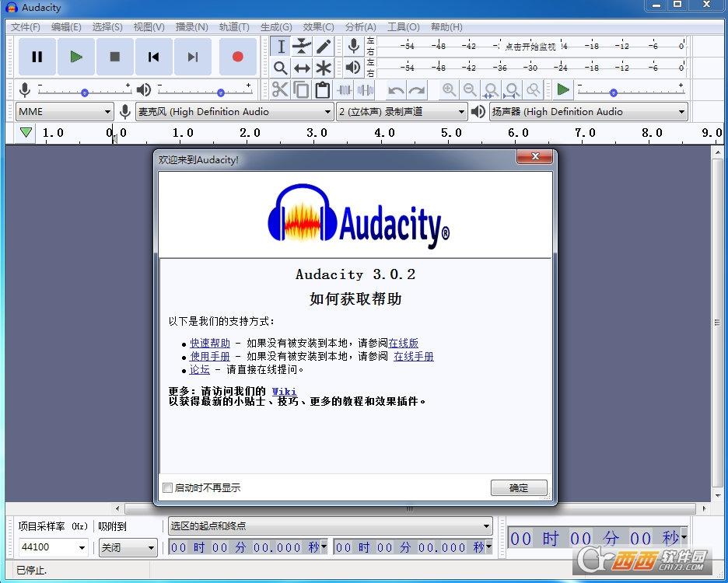Image resolution: width=728 pixels, height=583 pixels.
Task: Open the 效果(C) effects menu
Action: [318, 26]
